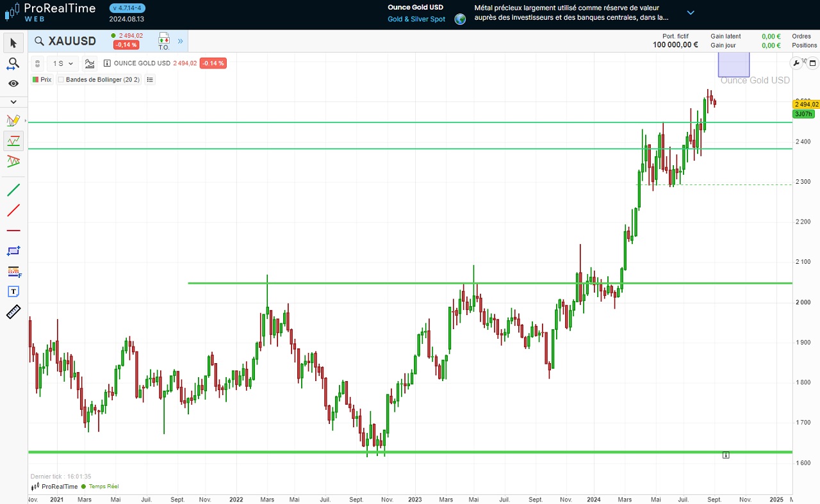
Task: Open the indicators and chart style icon
Action: pyautogui.click(x=90, y=63)
